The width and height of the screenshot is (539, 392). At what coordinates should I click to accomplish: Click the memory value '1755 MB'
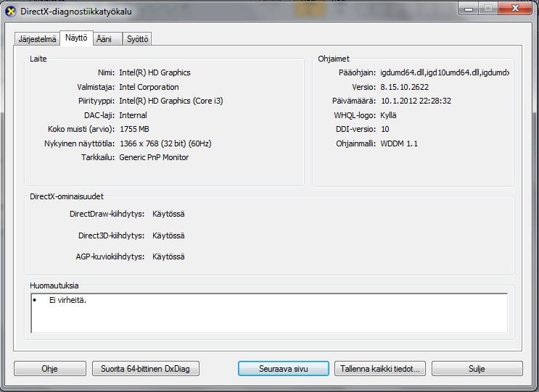(134, 129)
